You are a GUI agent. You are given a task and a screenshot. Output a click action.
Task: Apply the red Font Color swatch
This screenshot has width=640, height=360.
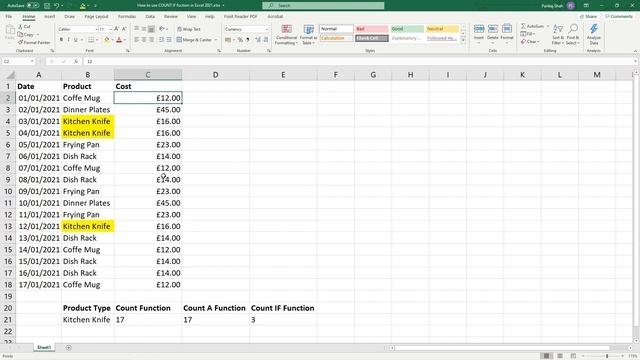pos(119,40)
